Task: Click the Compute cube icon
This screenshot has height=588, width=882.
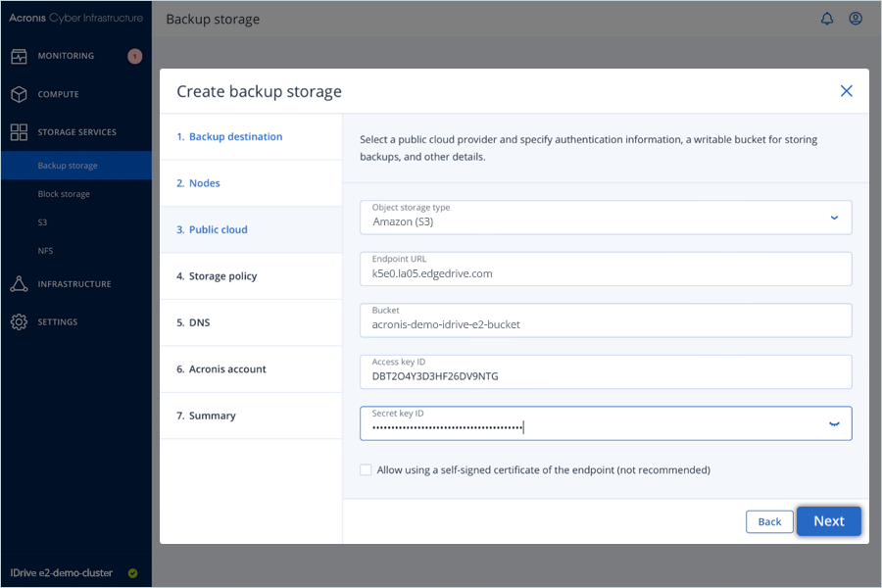Action: (x=19, y=94)
